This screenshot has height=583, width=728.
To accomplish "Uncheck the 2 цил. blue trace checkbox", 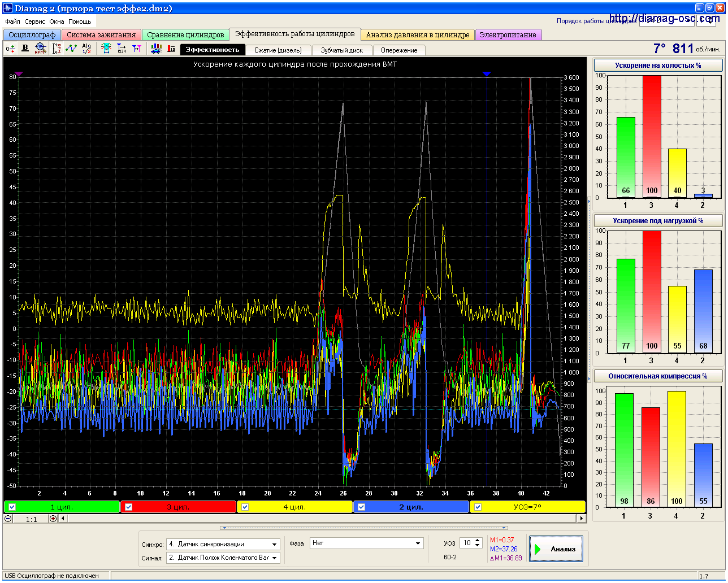I will pyautogui.click(x=361, y=507).
